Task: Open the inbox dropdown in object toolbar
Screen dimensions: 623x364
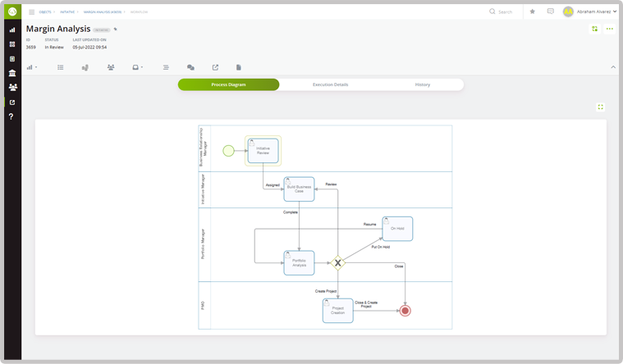Action: click(137, 67)
